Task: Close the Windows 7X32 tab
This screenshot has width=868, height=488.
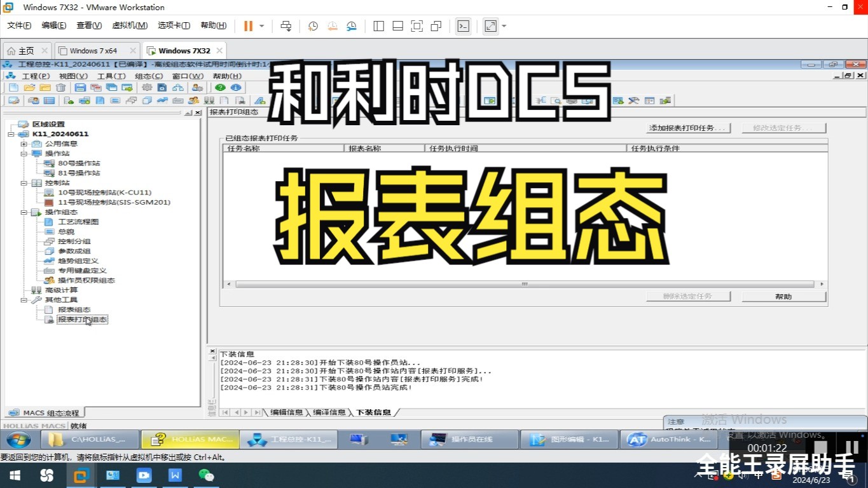Action: (219, 51)
